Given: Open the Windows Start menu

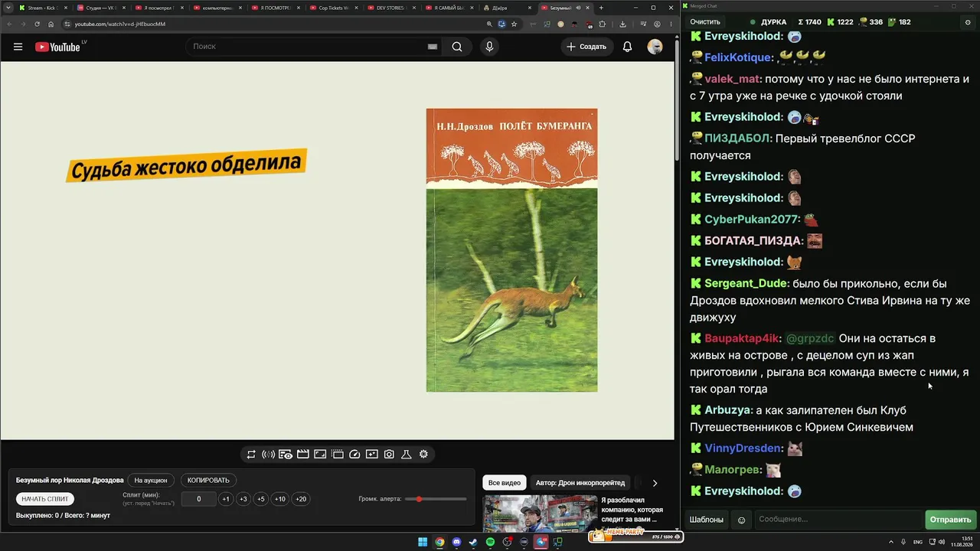Looking at the screenshot, I should point(423,542).
